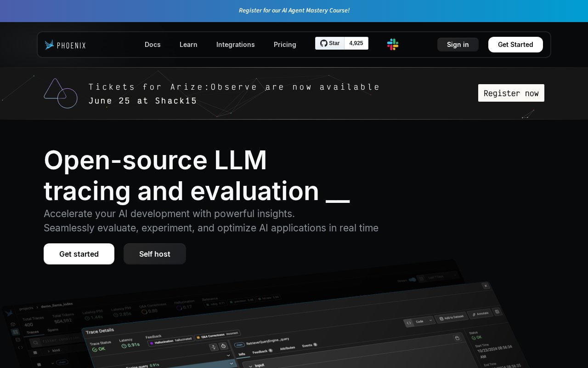This screenshot has height=368, width=588.
Task: Switch to the Events tab
Action: coord(309,345)
